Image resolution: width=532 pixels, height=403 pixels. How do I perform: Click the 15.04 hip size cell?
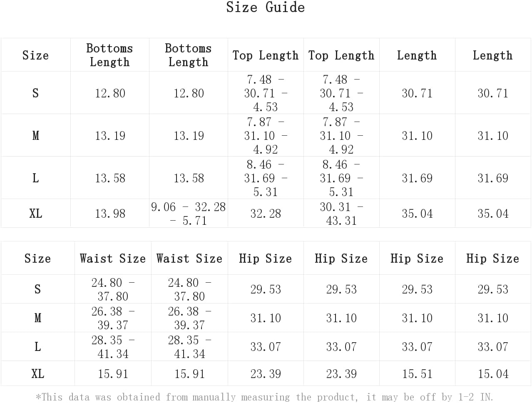coord(493,374)
